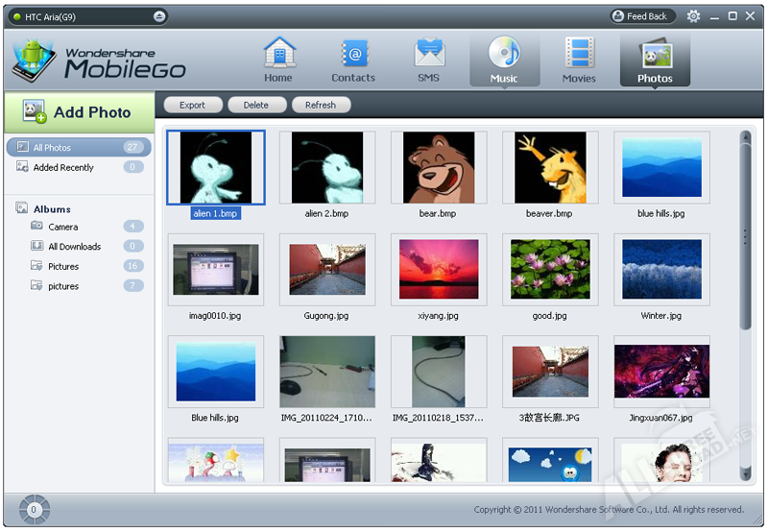
Task: Select the bear.bmp thumbnail
Action: point(439,168)
